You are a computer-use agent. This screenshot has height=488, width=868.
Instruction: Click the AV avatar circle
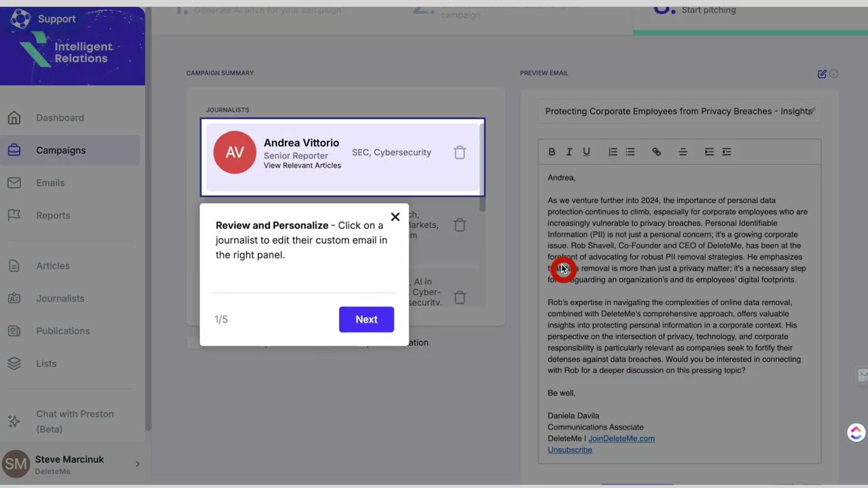tap(235, 152)
